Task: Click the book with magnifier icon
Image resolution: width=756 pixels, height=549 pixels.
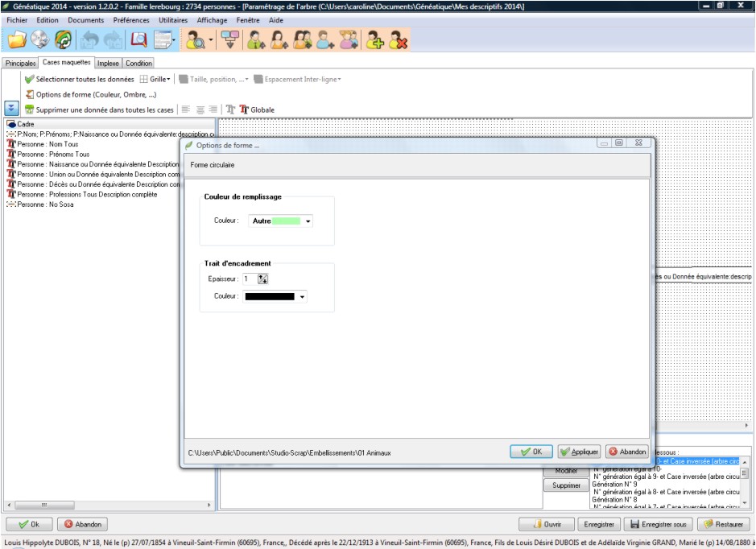Action: tap(139, 39)
